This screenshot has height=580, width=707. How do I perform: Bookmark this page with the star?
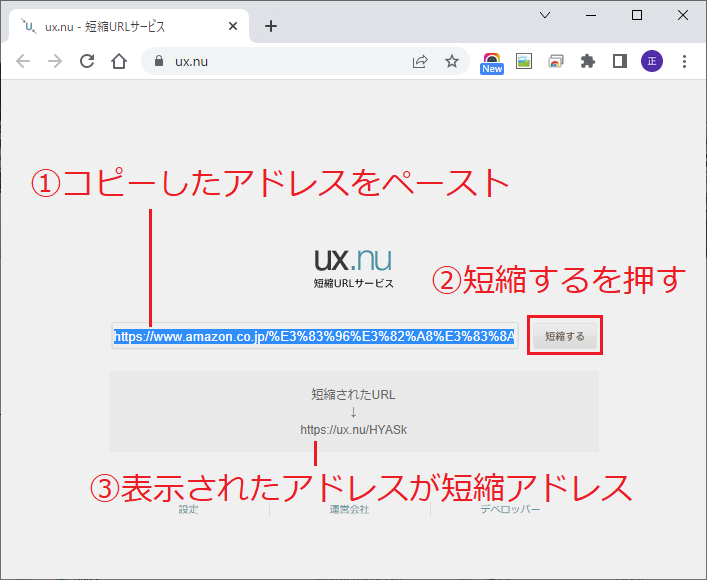click(452, 61)
